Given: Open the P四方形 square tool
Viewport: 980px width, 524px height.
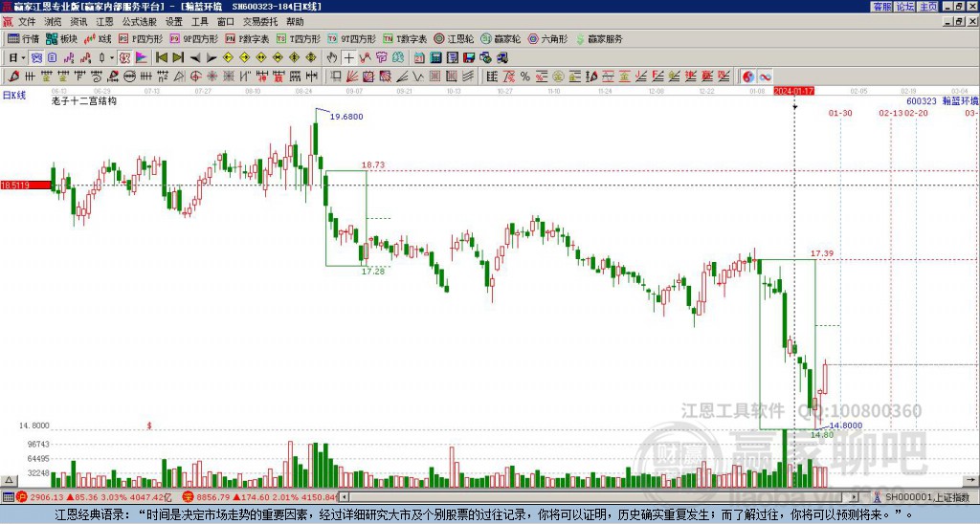Looking at the screenshot, I should pyautogui.click(x=141, y=38).
